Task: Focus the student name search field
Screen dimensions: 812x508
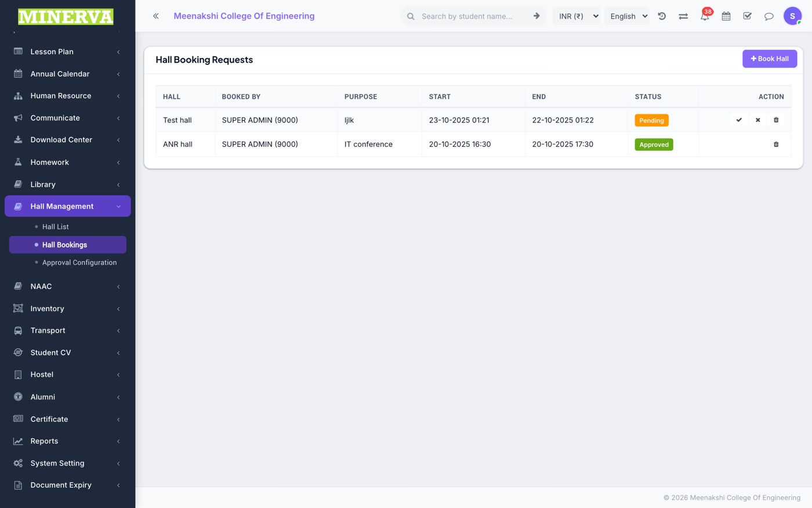Action: point(473,16)
